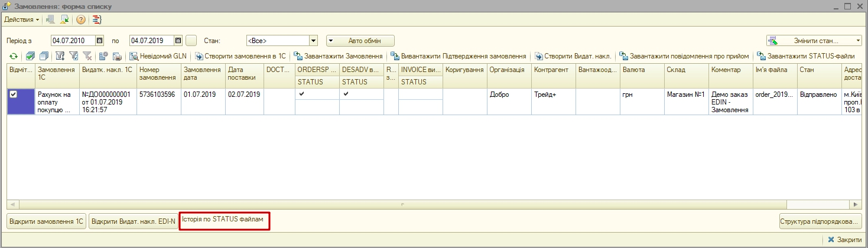Click the filter with sort arrow icon
Screen dimensions: 868x248
[x=60, y=56]
